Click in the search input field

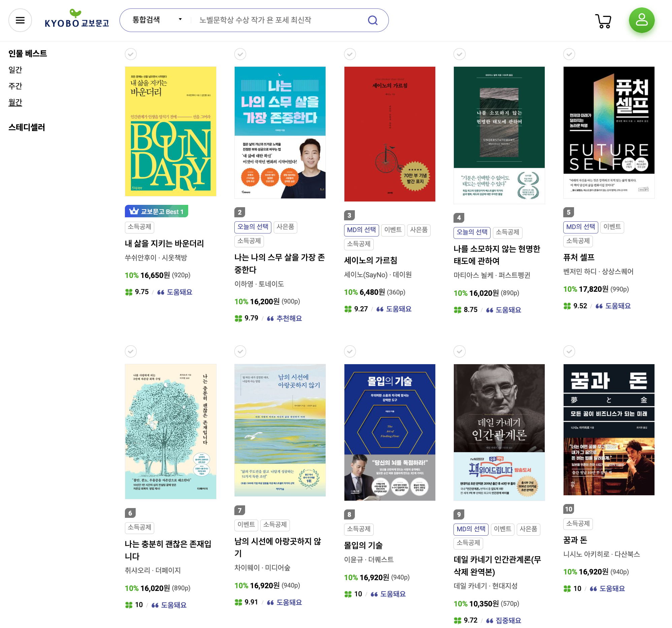coord(277,20)
